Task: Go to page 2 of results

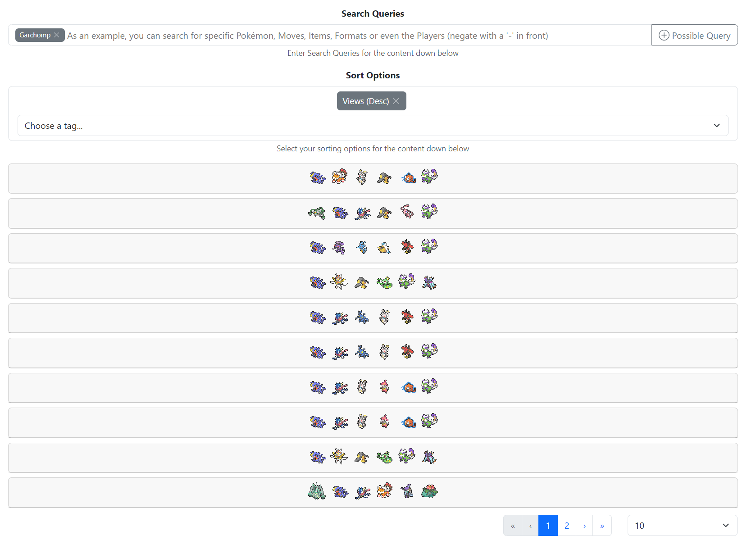Action: 566,526
